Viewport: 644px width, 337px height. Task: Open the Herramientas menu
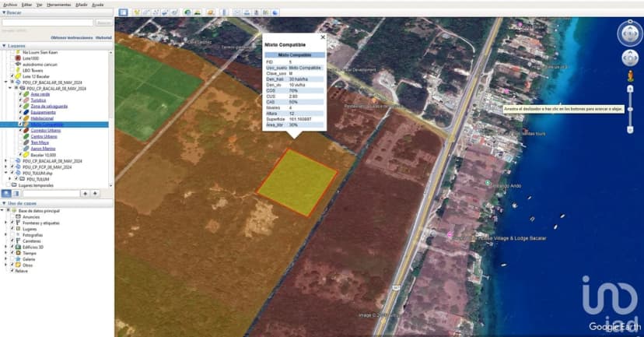click(59, 5)
